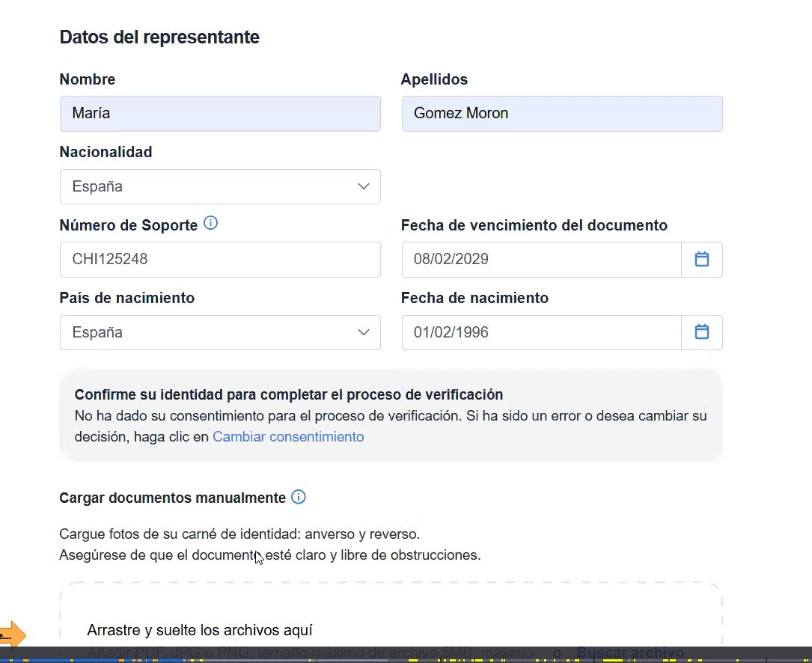Click the birth date field showing 01/02/1996
This screenshot has height=663, width=812.
coord(540,332)
